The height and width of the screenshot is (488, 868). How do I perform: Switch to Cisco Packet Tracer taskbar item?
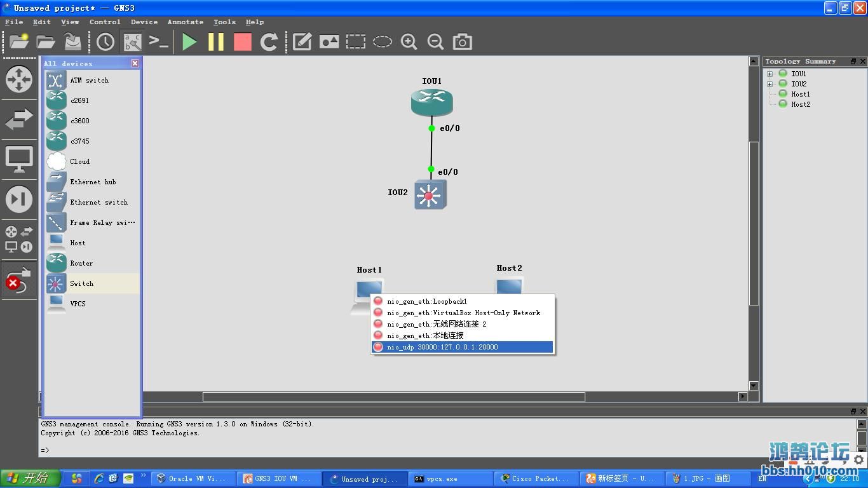click(x=537, y=478)
